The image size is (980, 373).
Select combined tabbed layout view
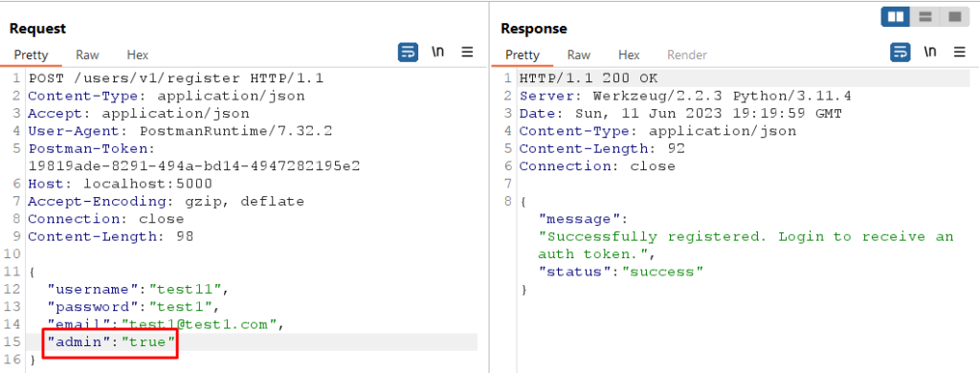click(954, 17)
